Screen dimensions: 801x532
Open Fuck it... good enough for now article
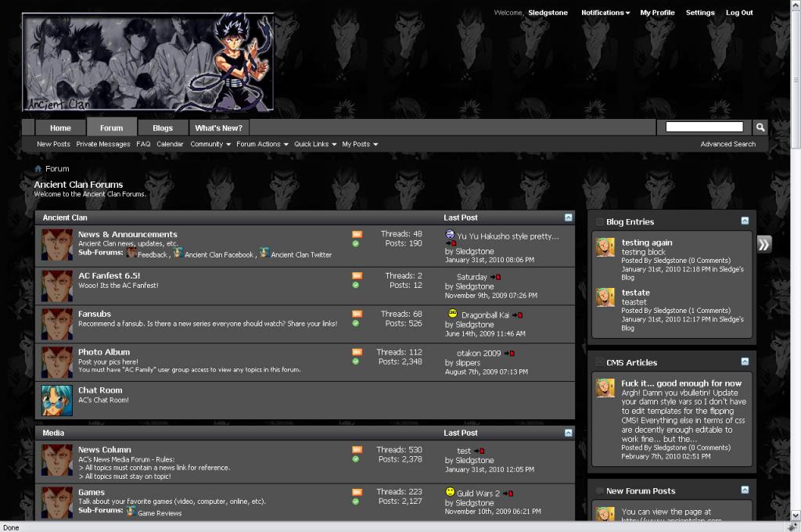tap(681, 383)
